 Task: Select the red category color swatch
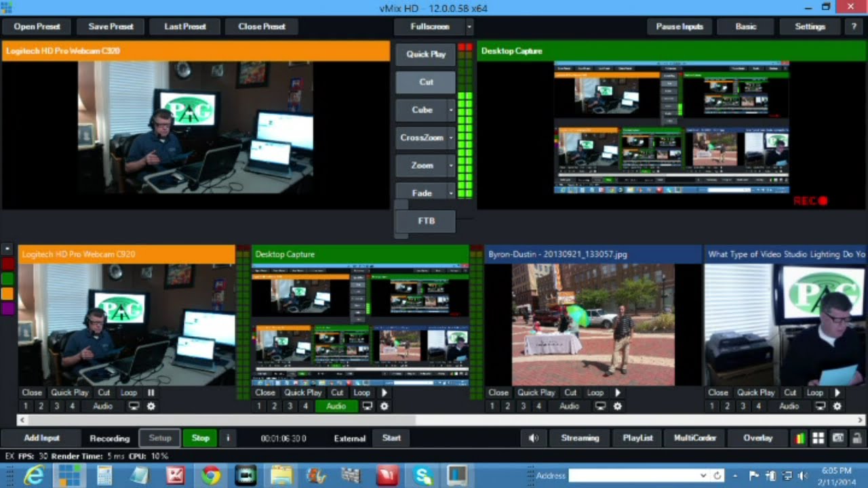[x=7, y=264]
